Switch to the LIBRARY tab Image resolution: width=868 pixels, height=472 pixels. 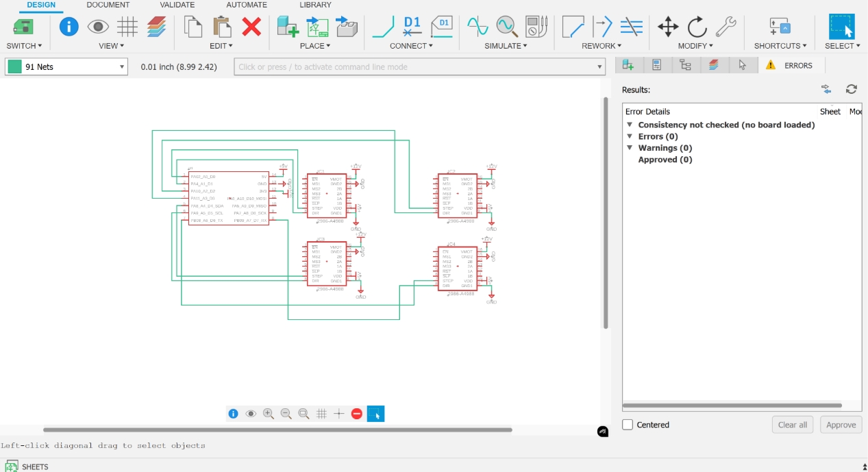click(x=315, y=5)
